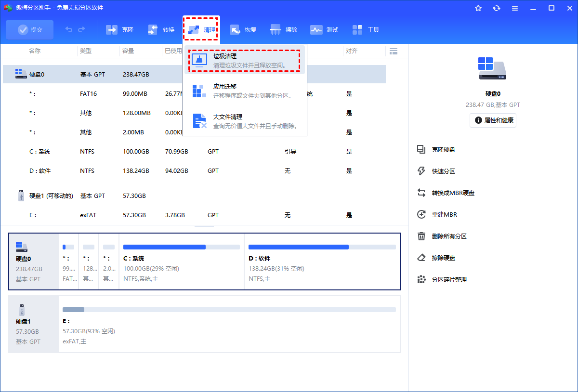Toggle the list view columns settings icon
578x392 pixels.
393,51
